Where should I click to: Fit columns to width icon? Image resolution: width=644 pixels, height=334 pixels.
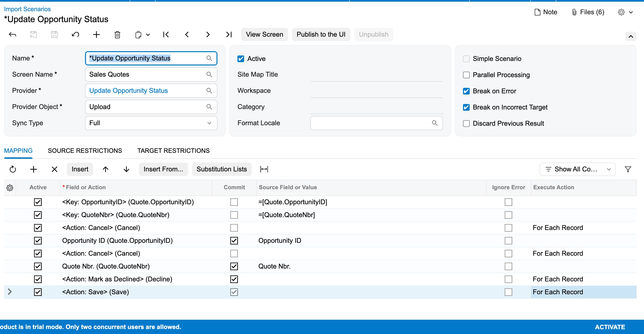[264, 169]
